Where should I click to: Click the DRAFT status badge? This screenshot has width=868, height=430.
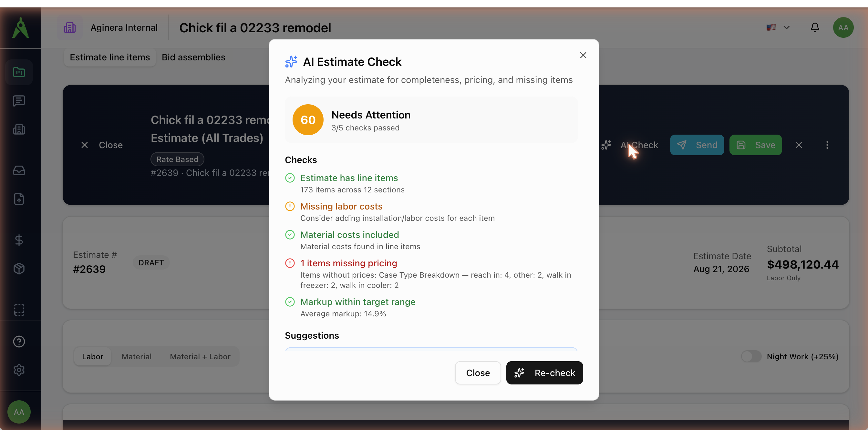click(x=151, y=262)
